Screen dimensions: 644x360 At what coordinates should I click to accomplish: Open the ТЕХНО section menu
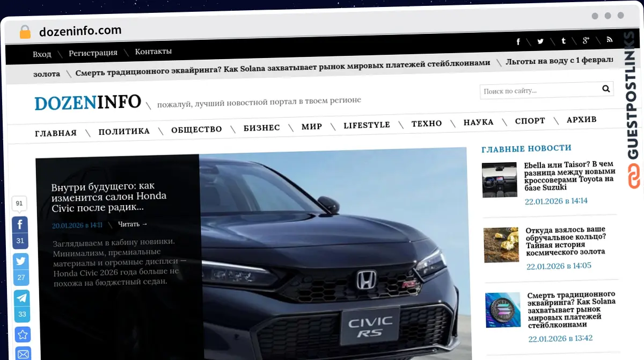pos(427,123)
